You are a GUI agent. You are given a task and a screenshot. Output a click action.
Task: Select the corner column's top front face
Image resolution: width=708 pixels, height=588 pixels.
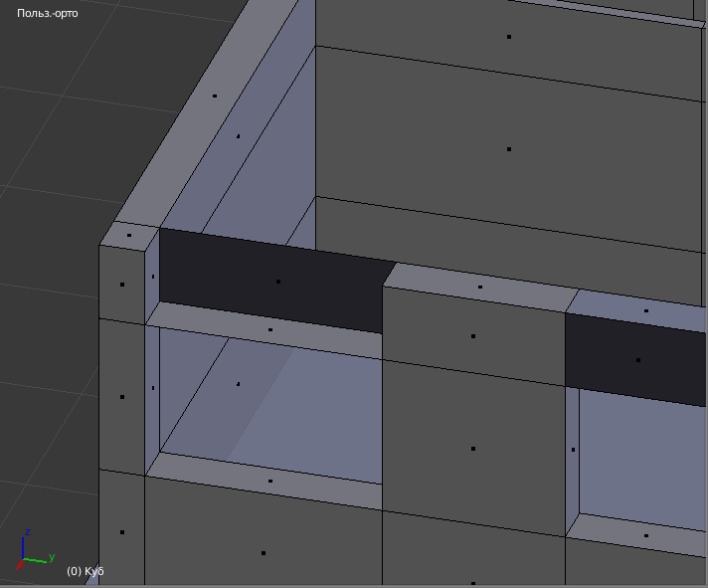(x=122, y=285)
